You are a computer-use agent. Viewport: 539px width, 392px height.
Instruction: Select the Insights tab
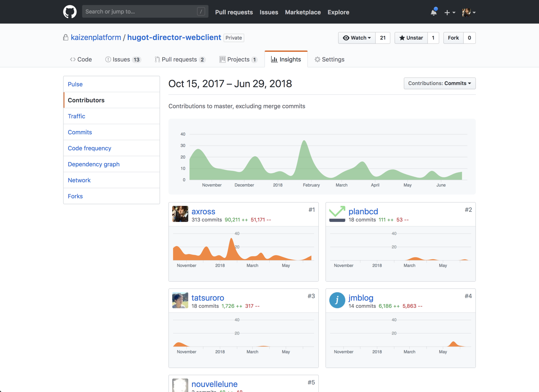click(x=286, y=59)
